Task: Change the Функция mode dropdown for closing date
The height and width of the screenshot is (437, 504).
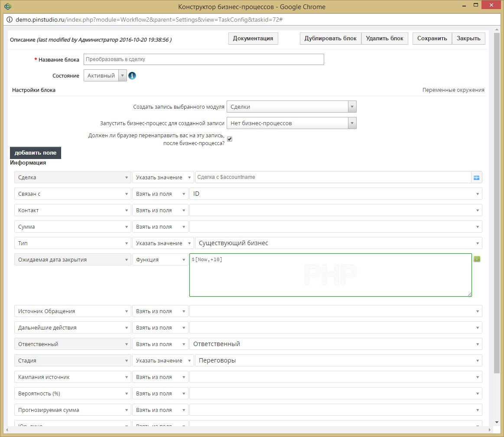Action: click(160, 260)
